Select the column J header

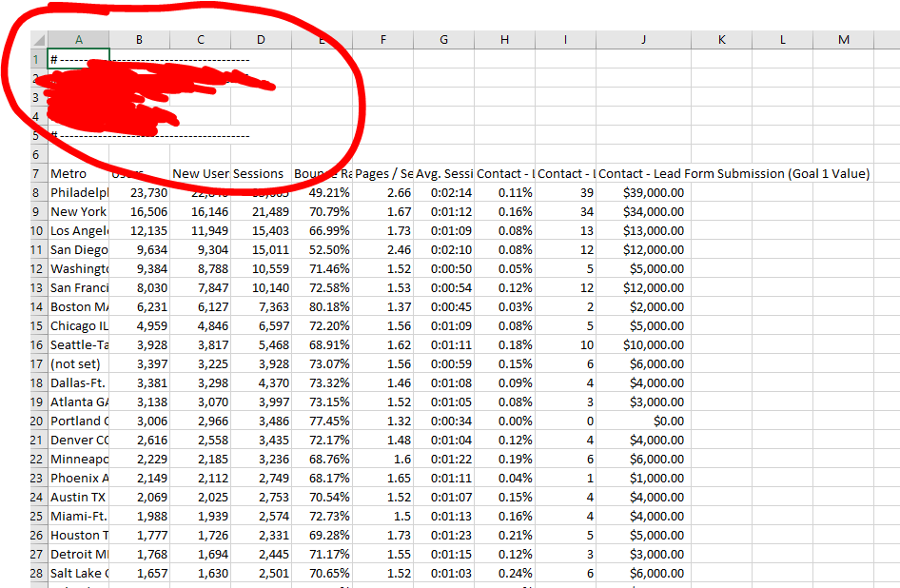pos(643,39)
